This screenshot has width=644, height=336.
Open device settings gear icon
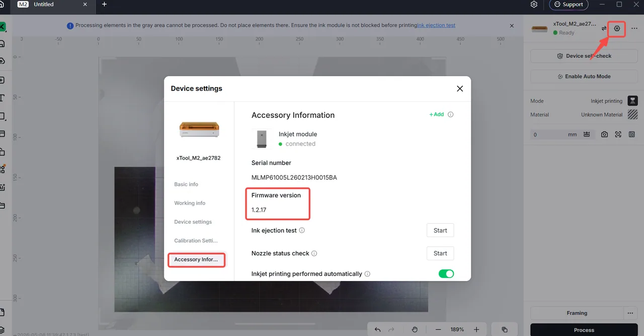point(617,29)
